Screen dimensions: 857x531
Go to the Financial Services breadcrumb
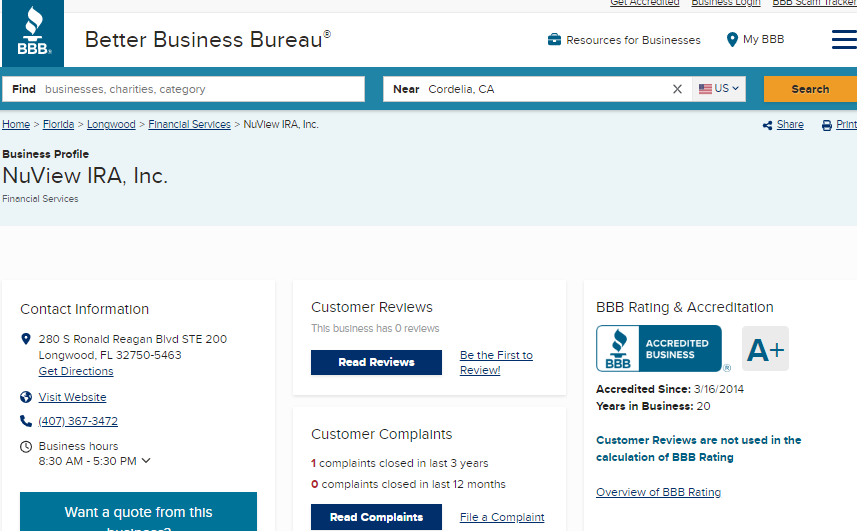[189, 125]
